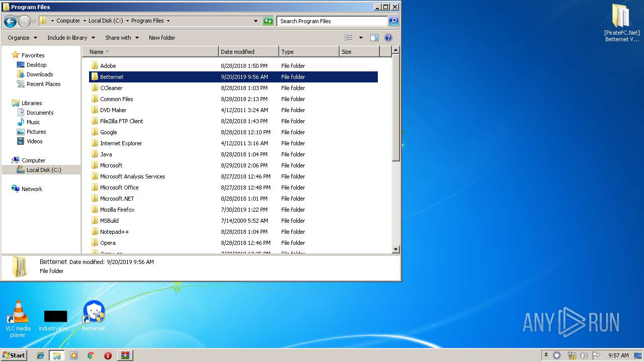Open Pictures library in navigation pane
Viewport: 644px width, 362px height.
point(36,132)
